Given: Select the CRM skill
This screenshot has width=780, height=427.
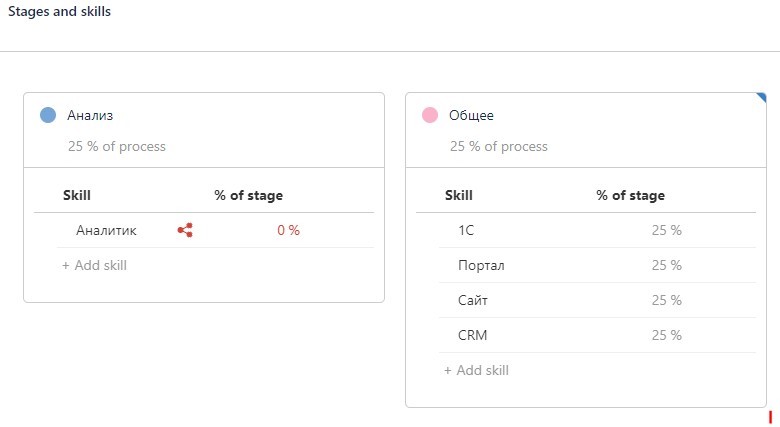Looking at the screenshot, I should (x=472, y=335).
